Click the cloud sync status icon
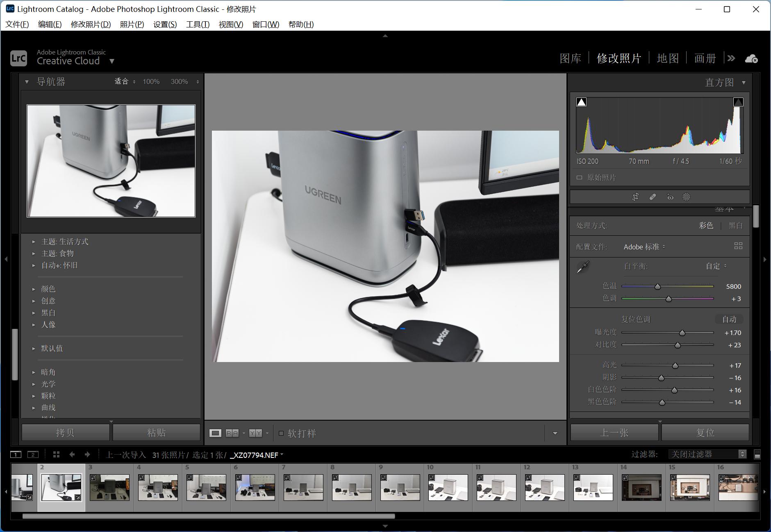 [751, 59]
